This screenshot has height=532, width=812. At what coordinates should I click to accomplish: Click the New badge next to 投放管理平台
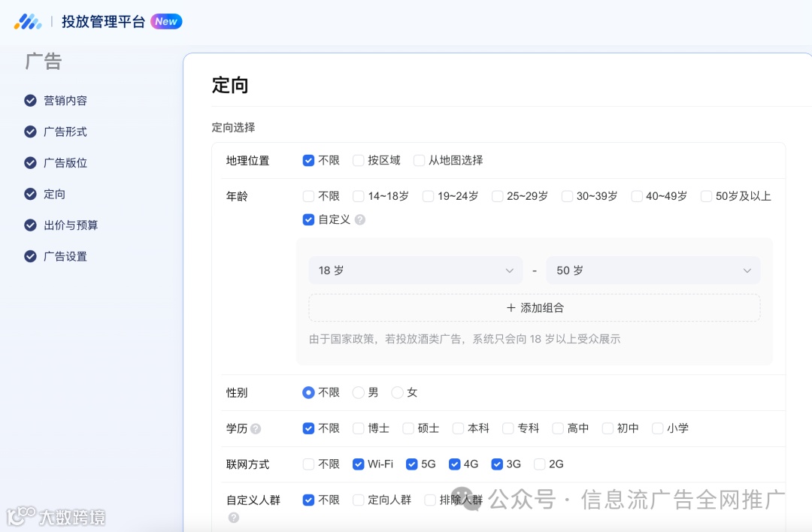[166, 21]
